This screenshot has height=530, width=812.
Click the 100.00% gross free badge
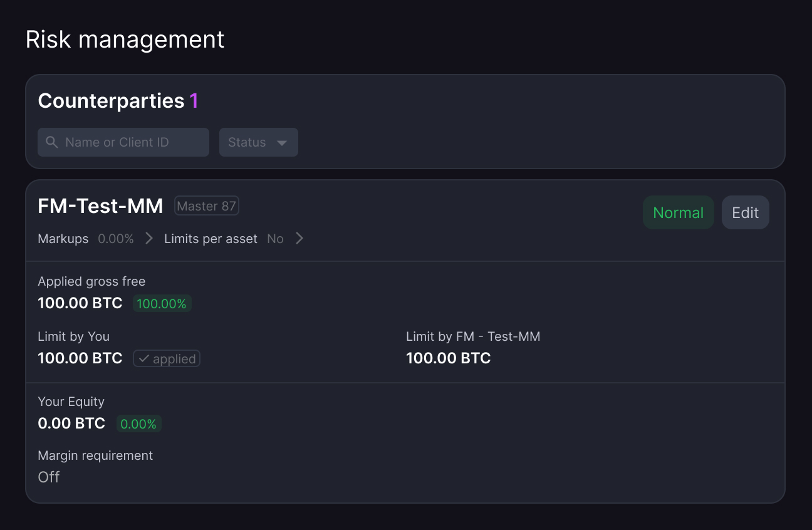(x=162, y=304)
